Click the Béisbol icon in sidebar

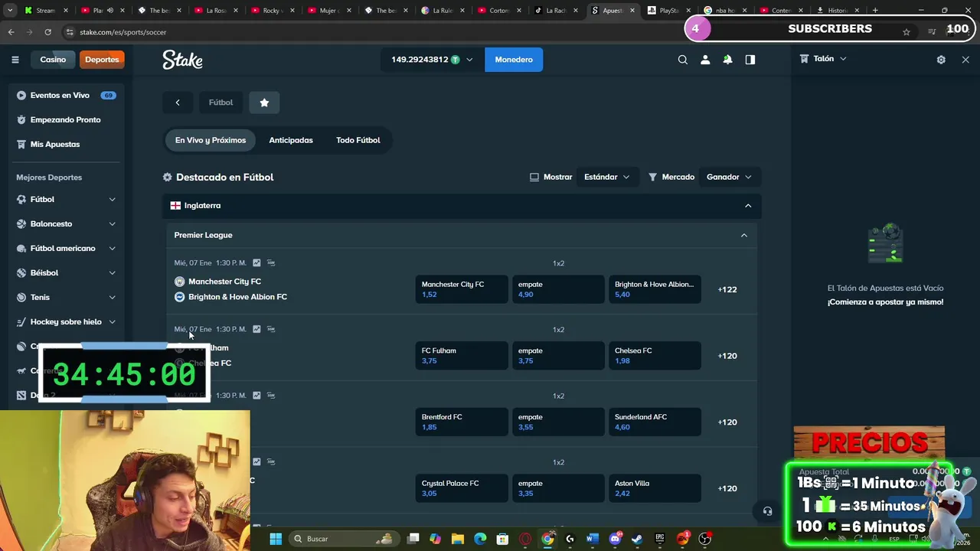pos(21,272)
